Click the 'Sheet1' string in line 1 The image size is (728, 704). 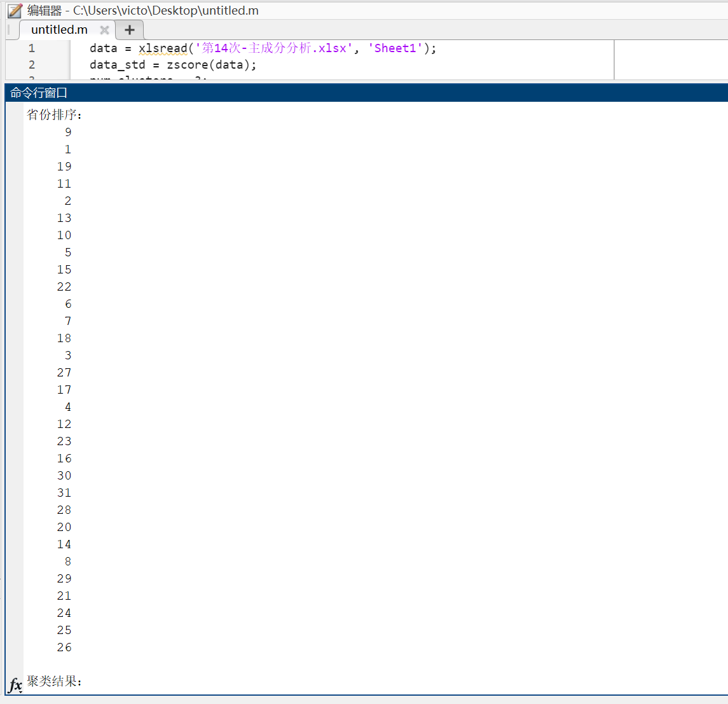[395, 48]
